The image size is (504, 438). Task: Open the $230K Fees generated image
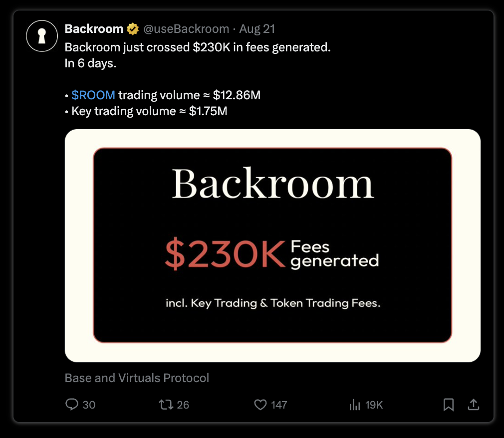[272, 245]
